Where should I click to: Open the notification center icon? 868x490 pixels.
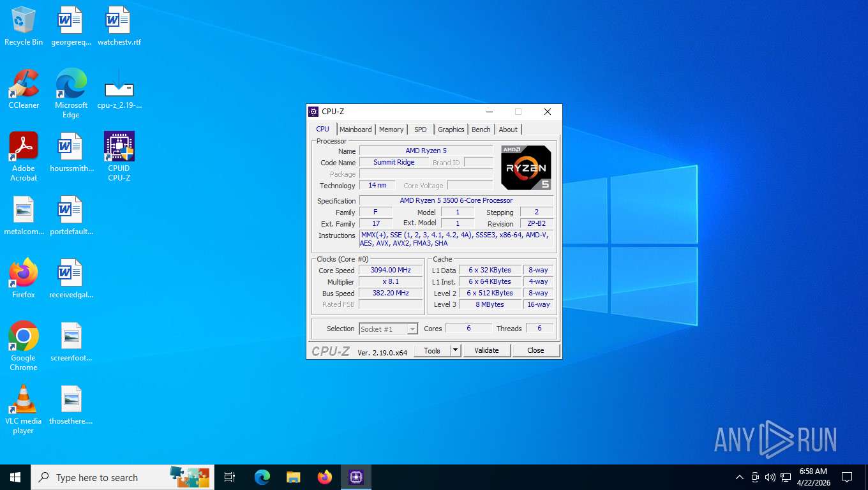pyautogui.click(x=847, y=477)
